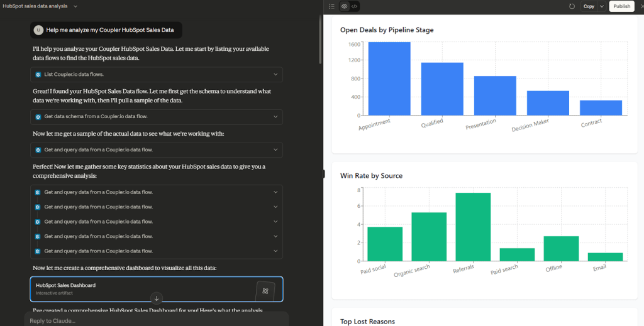Click the scroll-to-bottom down arrow button

(x=157, y=298)
